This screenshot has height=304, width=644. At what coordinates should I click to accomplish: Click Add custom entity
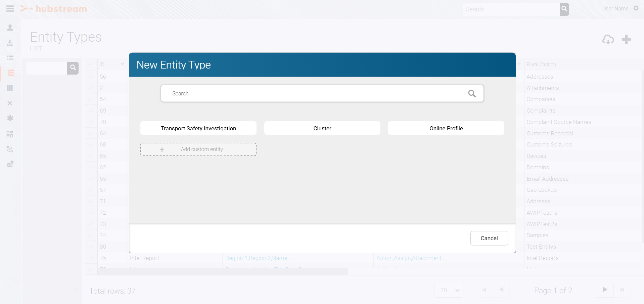coord(198,149)
